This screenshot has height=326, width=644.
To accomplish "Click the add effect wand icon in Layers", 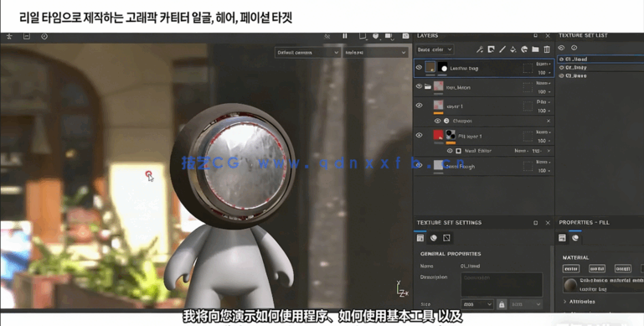I will [x=479, y=49].
